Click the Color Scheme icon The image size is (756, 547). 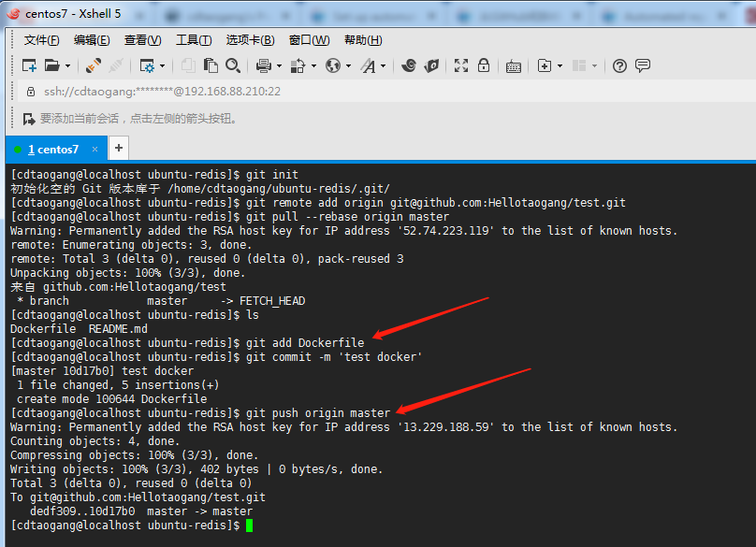[x=298, y=65]
